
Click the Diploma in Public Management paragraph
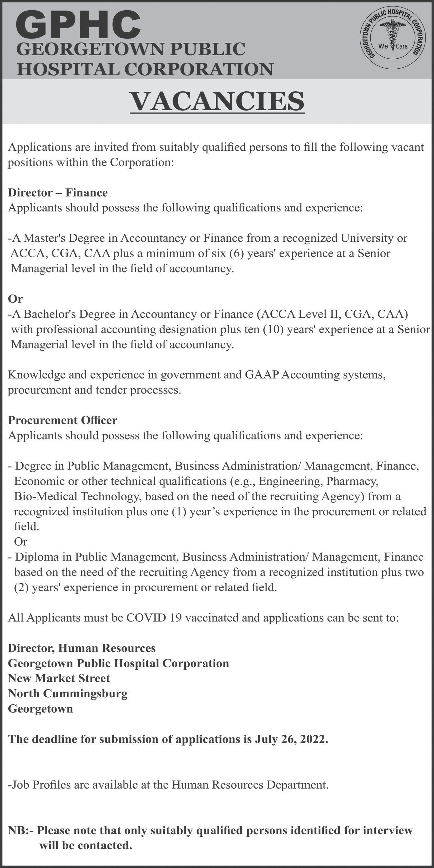pos(216,572)
